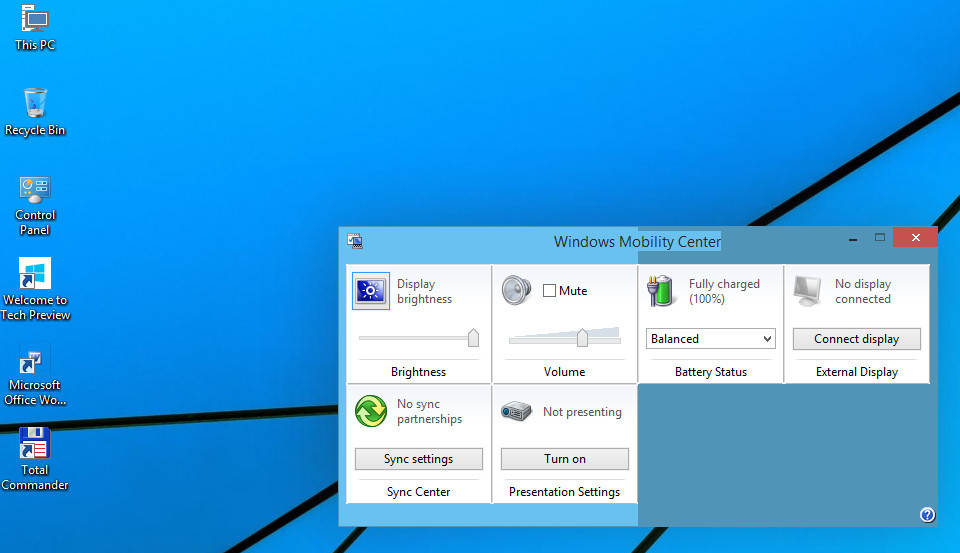Click the Mobility Center title bar icon

pyautogui.click(x=355, y=241)
